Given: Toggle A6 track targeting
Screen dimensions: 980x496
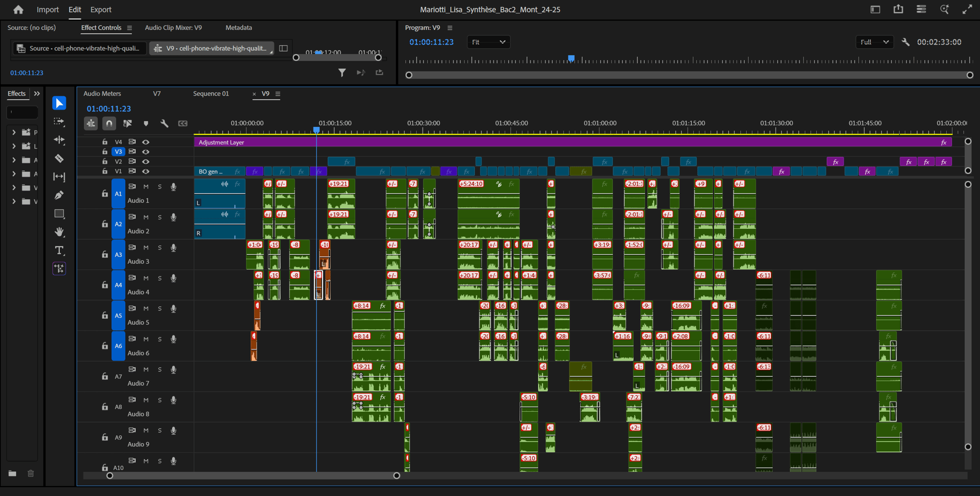Looking at the screenshot, I should (x=119, y=346).
